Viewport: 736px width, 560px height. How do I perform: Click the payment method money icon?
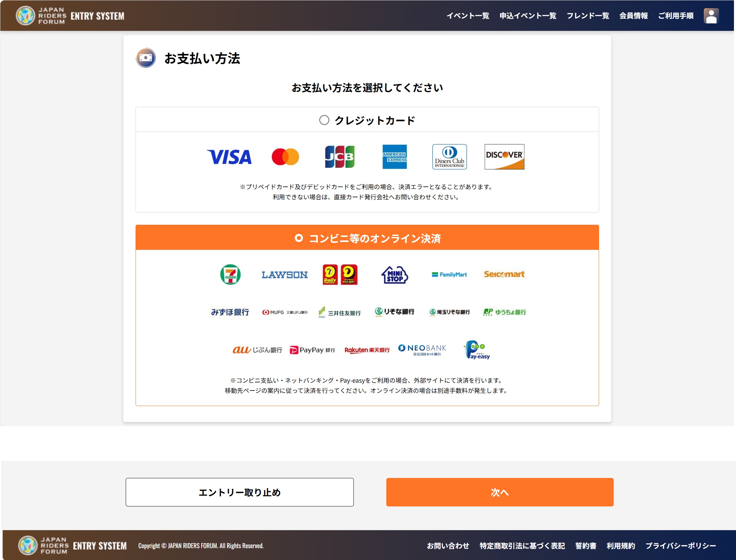coord(146,58)
